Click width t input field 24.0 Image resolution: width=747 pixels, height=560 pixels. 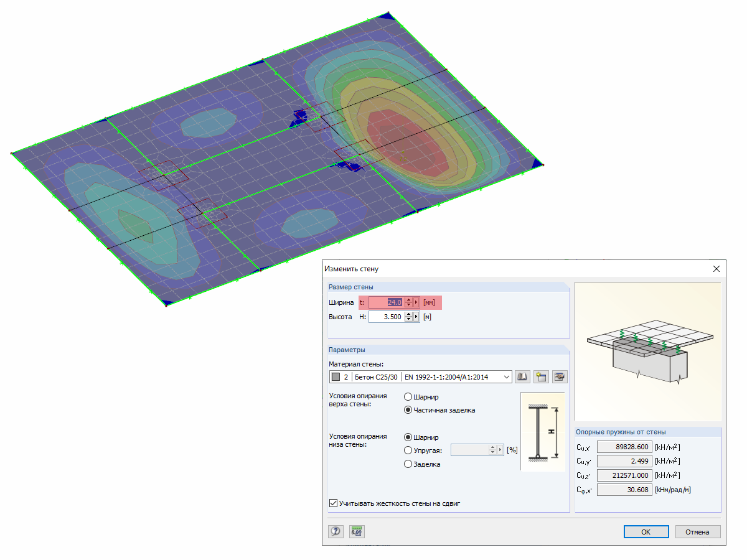point(386,302)
